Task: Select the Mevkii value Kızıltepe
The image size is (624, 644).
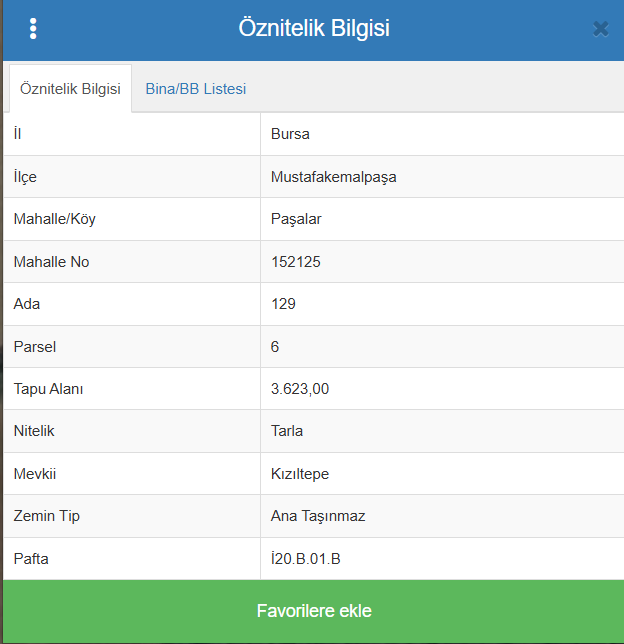Action: [x=300, y=474]
